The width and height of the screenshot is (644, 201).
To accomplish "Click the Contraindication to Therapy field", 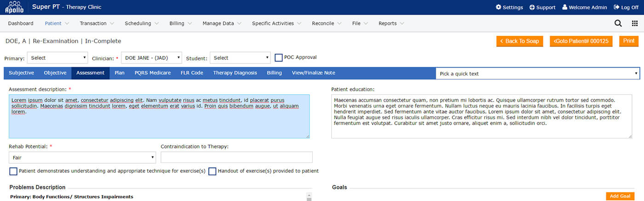I will pyautogui.click(x=236, y=157).
